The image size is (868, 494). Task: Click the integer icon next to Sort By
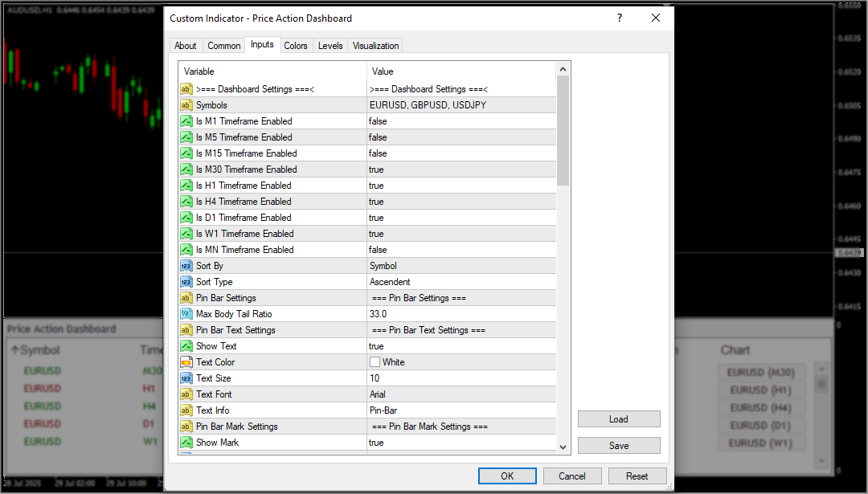[186, 266]
